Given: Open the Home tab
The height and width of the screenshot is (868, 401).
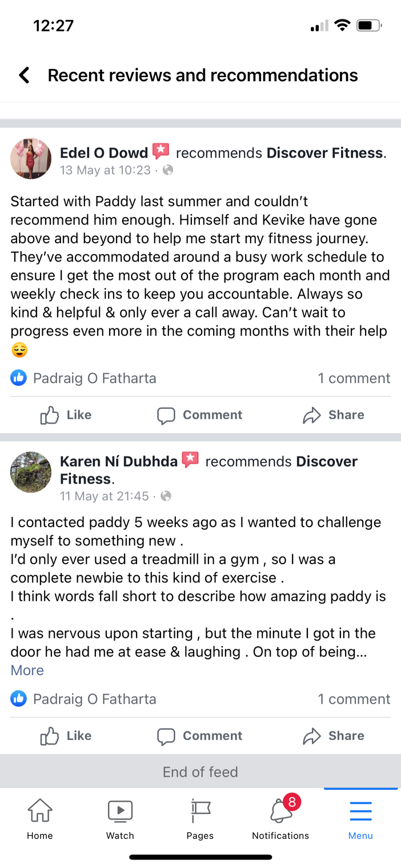Looking at the screenshot, I should 40,819.
